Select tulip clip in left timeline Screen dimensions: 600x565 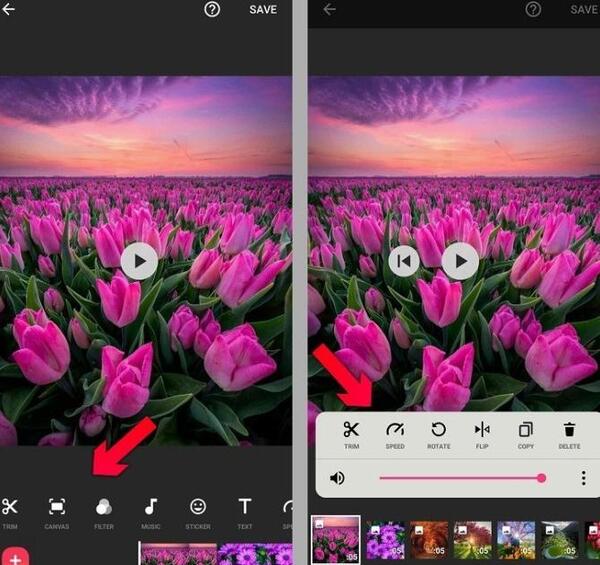(178, 554)
